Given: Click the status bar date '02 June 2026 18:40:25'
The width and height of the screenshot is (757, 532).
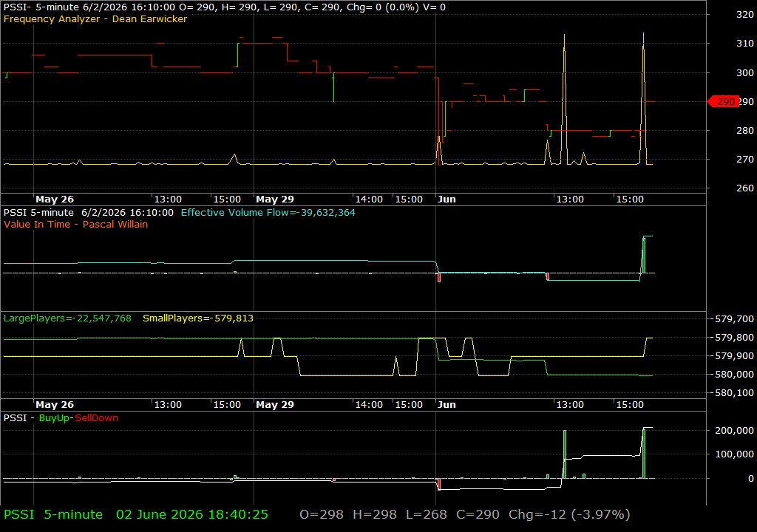Looking at the screenshot, I should click(192, 514).
